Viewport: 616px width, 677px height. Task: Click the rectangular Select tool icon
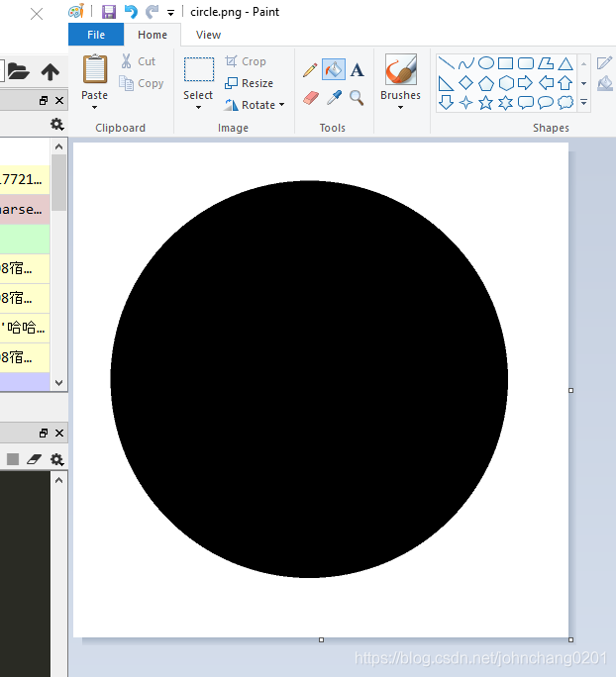199,69
